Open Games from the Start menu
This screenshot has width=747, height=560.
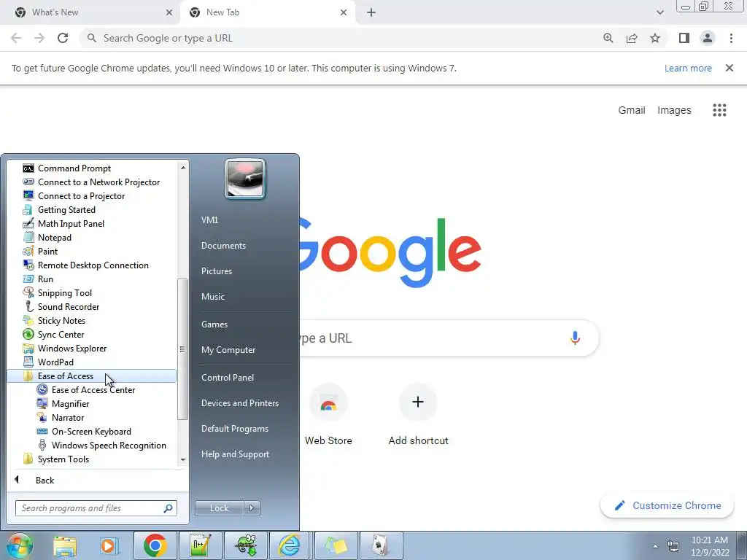(x=214, y=324)
